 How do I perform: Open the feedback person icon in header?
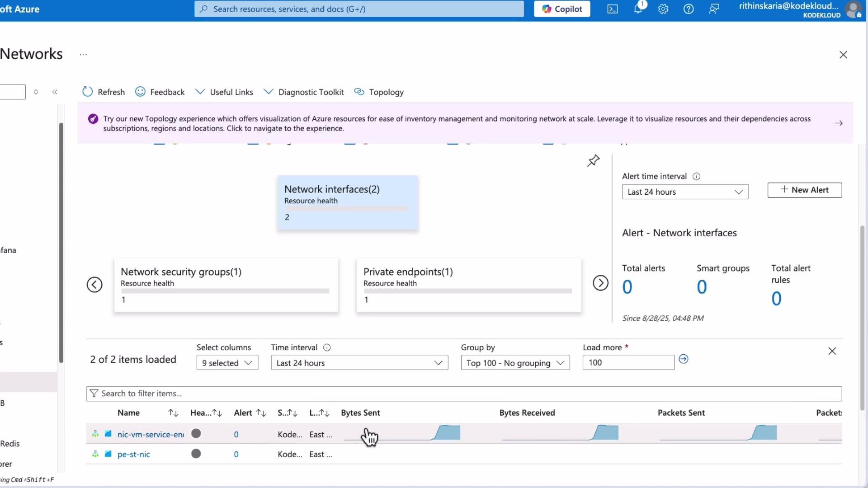(x=714, y=9)
